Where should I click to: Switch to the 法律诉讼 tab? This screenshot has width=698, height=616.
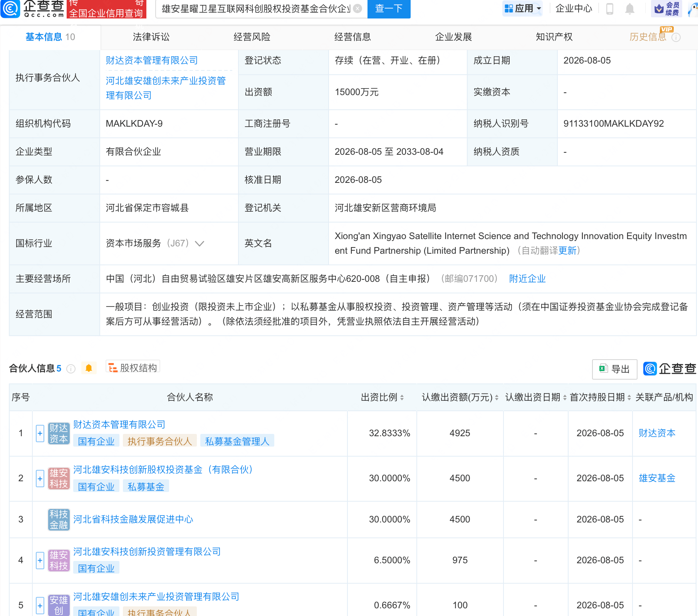pos(151,37)
